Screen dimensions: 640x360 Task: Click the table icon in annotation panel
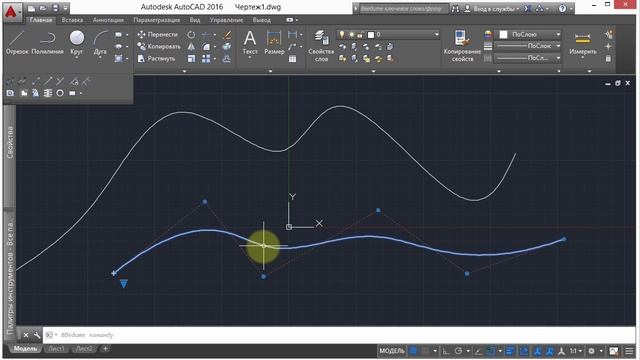coord(292,59)
